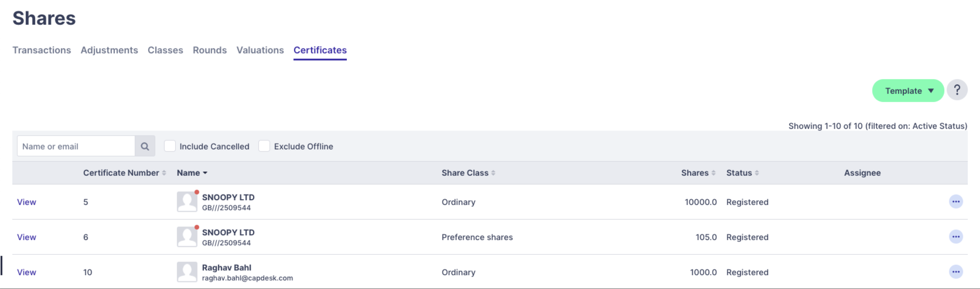
Task: Open more options for Raghav Bahl row
Action: (955, 272)
